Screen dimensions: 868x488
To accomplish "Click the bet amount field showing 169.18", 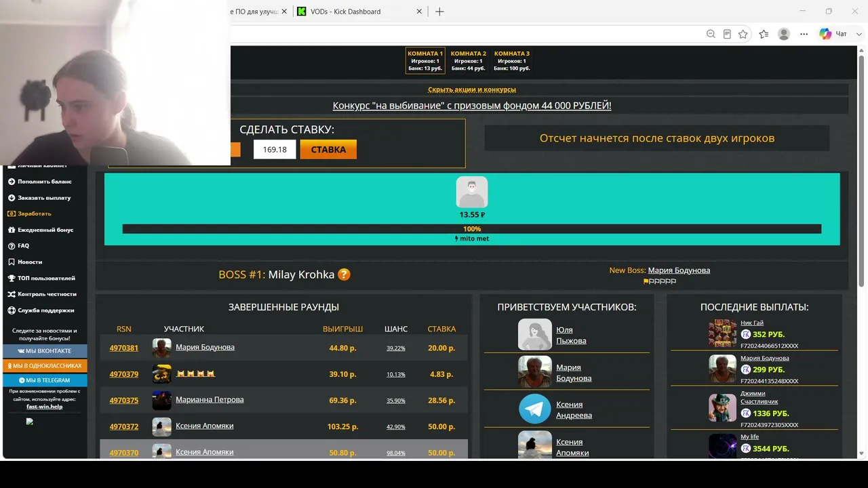I will 275,150.
